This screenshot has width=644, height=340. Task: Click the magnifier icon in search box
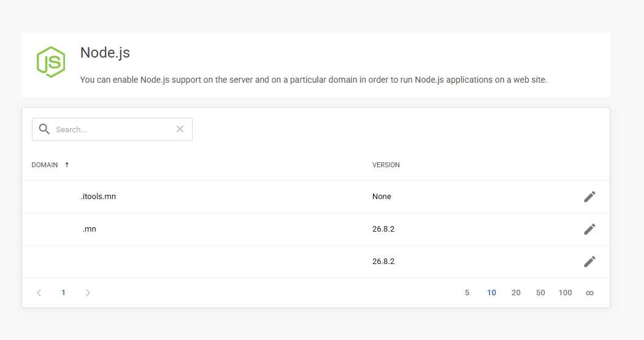[x=44, y=129]
